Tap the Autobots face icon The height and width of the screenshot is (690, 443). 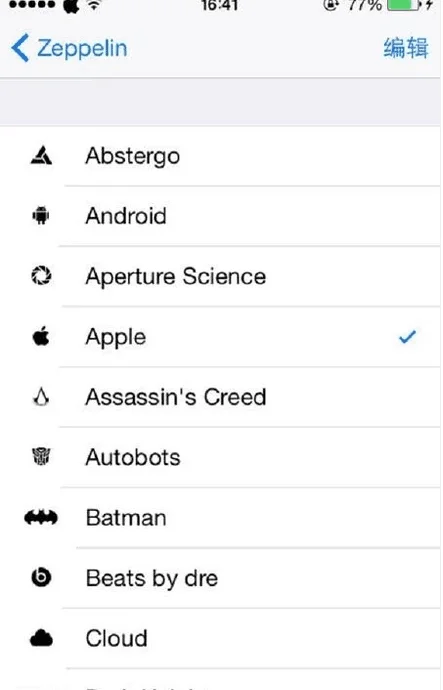pyautogui.click(x=41, y=456)
